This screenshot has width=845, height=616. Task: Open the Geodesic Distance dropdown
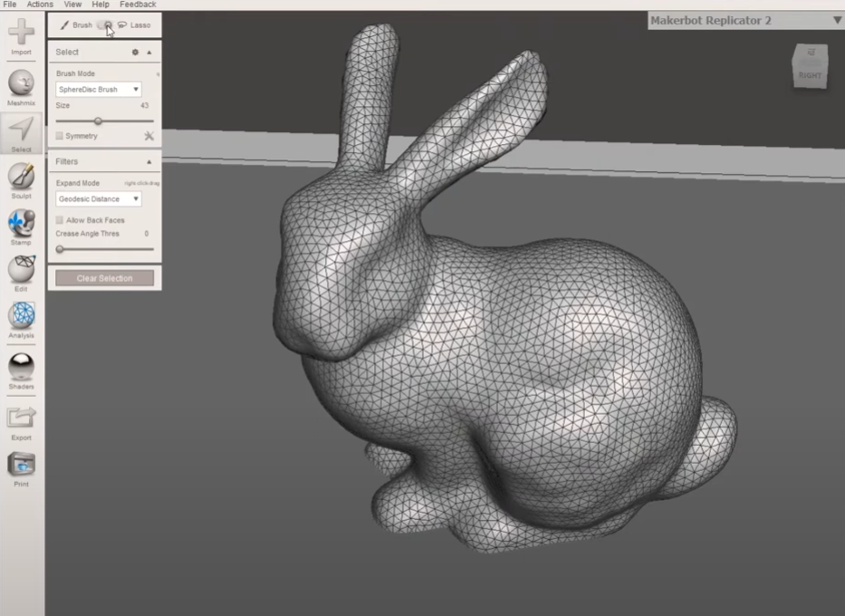pos(99,199)
